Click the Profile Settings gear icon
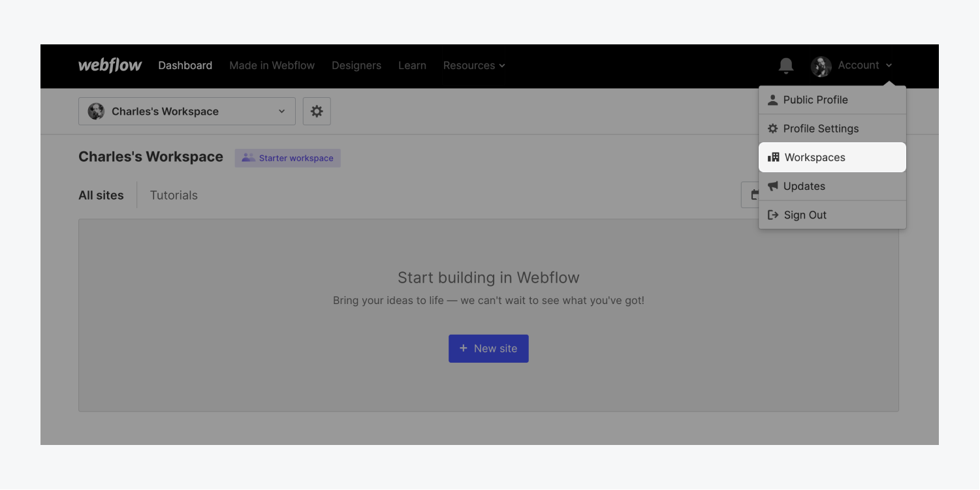 [x=773, y=129]
